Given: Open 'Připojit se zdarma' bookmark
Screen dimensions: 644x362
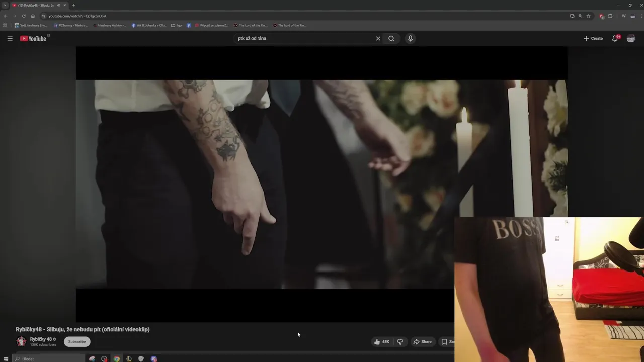Looking at the screenshot, I should point(211,25).
